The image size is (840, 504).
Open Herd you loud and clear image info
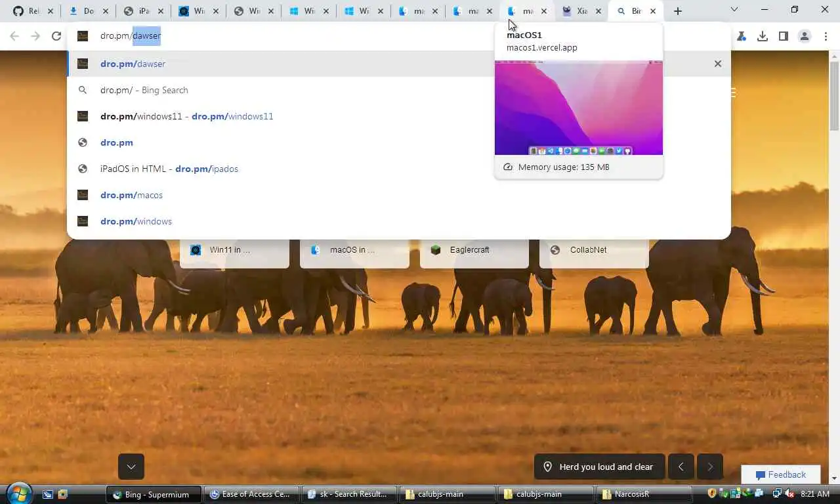point(599,467)
